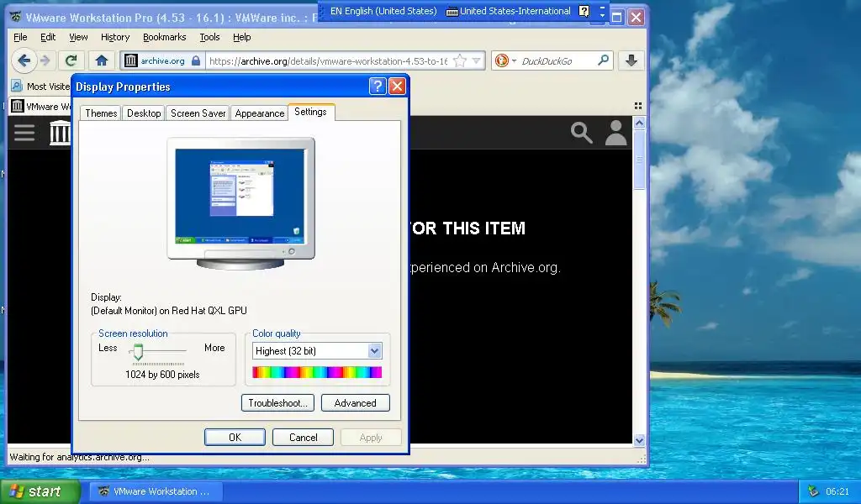Click the search magnifier in search box

[603, 60]
